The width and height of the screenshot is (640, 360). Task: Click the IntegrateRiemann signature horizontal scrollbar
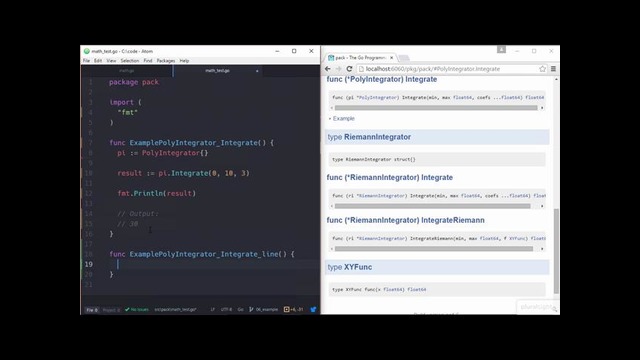pos(434,249)
